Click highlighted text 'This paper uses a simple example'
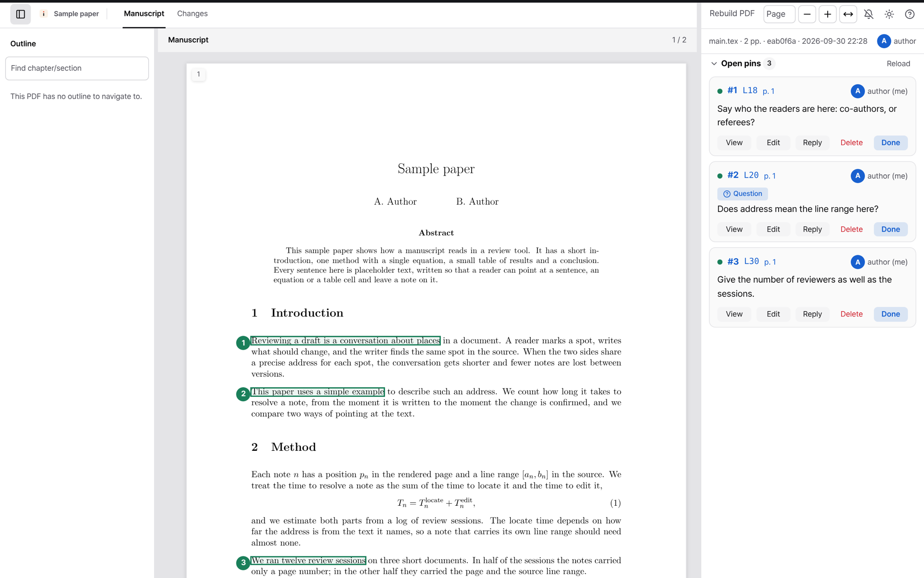Screen dimensions: 924x578 pos(318,392)
